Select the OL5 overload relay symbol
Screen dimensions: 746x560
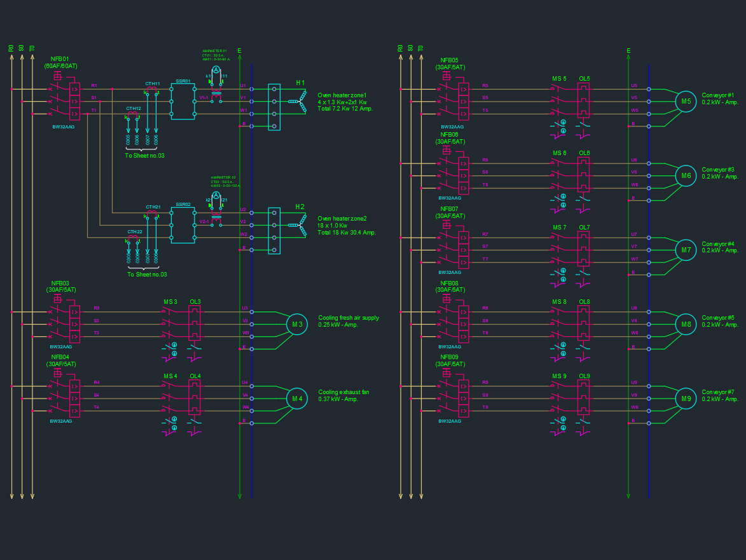(x=583, y=100)
